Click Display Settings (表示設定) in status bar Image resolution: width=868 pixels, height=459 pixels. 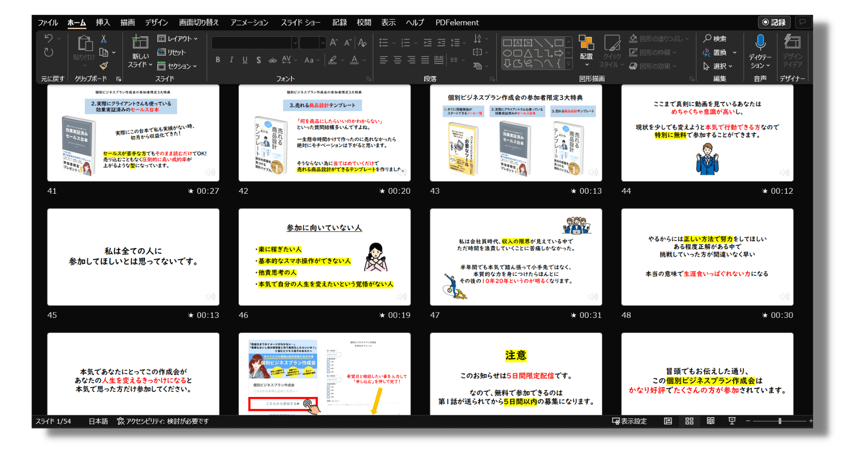pos(630,421)
